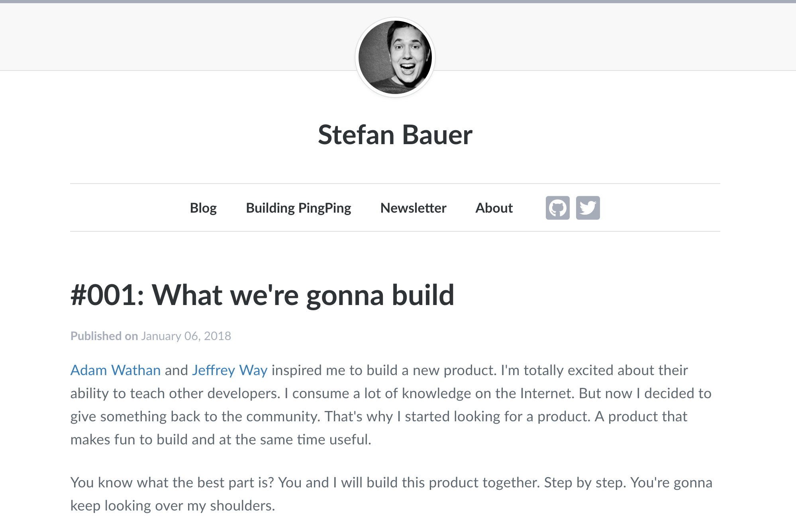Click Stefan Bauer's profile photo
Screen dimensions: 796x532
coord(395,57)
